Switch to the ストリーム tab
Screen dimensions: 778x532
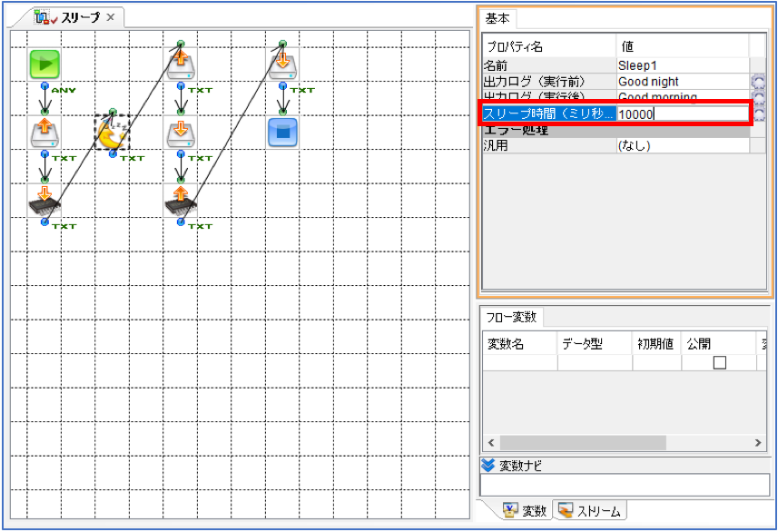(x=590, y=510)
